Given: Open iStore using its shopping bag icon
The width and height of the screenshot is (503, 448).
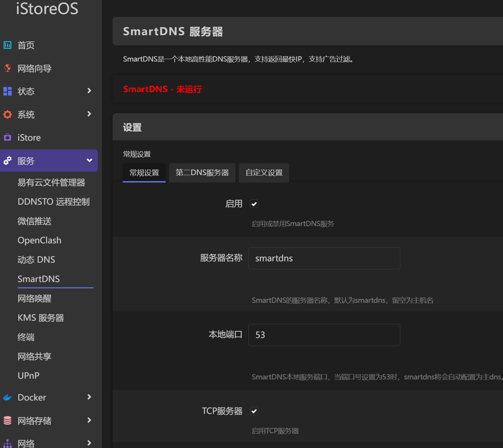Looking at the screenshot, I should coord(7,137).
